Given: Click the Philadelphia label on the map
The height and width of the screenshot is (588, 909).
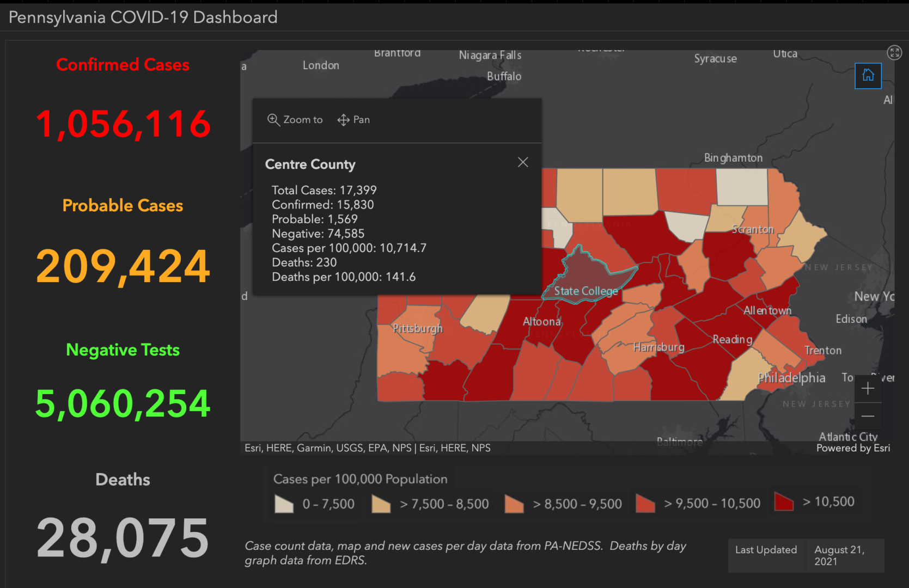Looking at the screenshot, I should (791, 378).
